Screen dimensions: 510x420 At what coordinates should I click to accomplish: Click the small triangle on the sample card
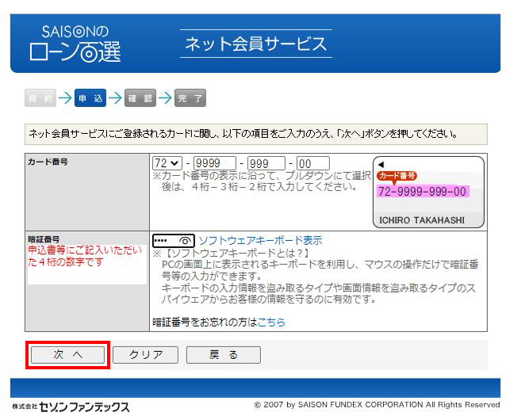pos(381,165)
